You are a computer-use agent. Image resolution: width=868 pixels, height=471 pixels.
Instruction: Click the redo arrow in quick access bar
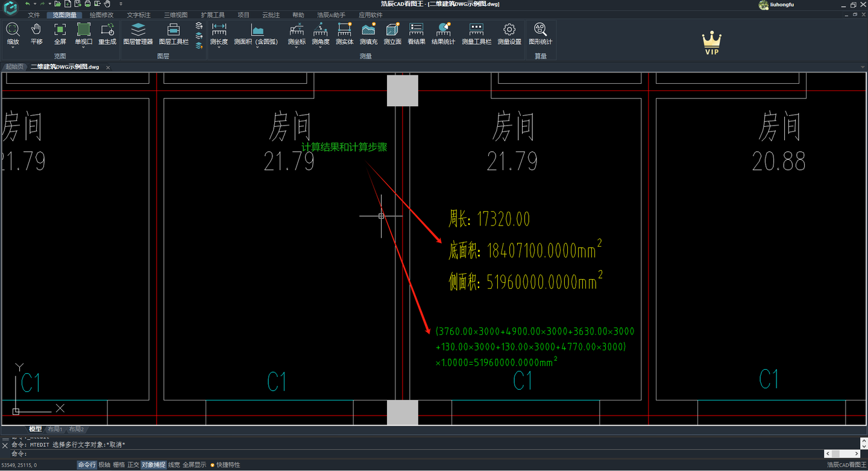(x=42, y=4)
